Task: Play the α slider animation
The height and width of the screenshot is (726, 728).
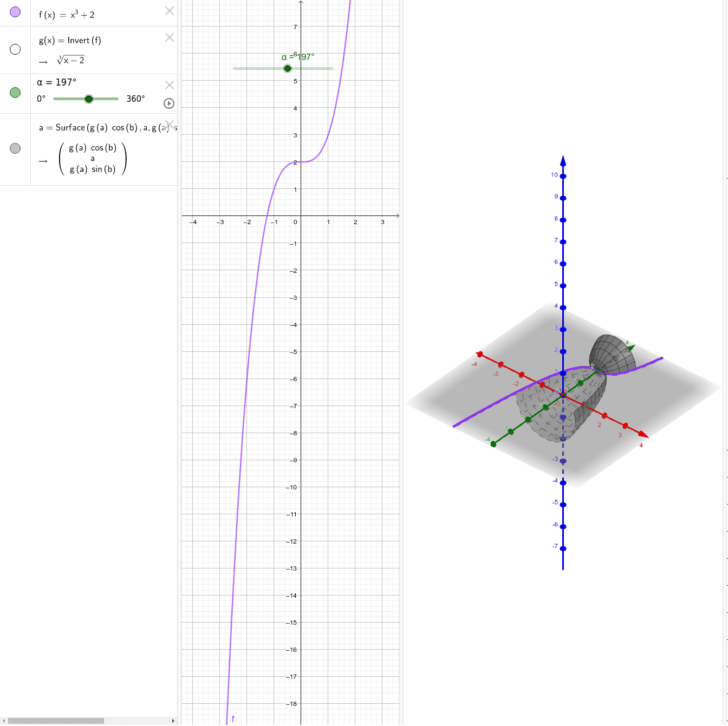Action: pos(169,103)
